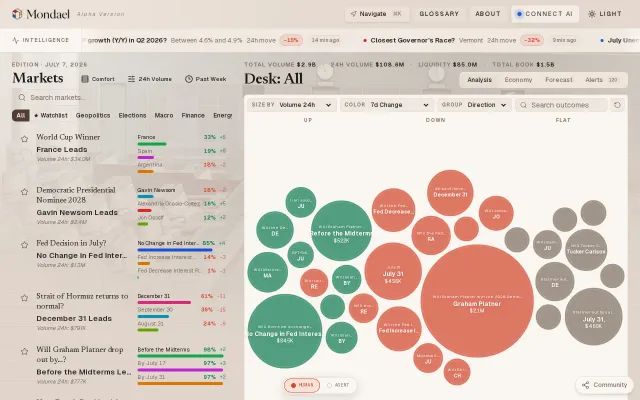Click the reset view refresh icon
Image resolution: width=640 pixels, height=400 pixels.
click(x=617, y=105)
